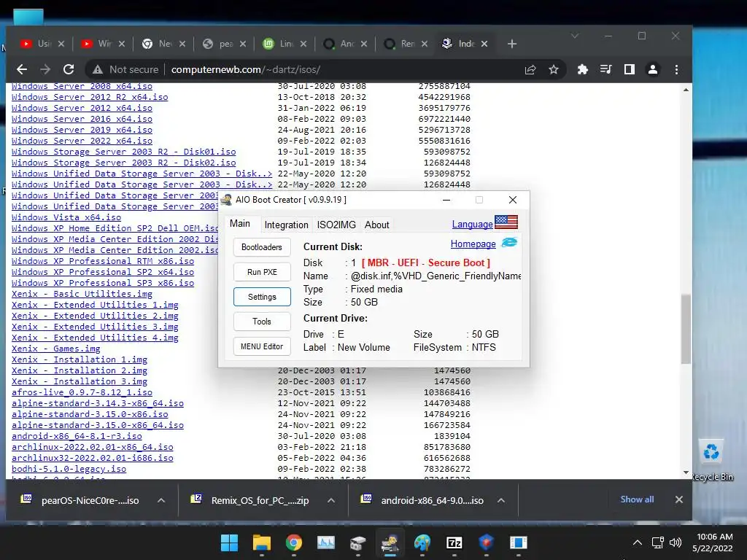The width and height of the screenshot is (747, 560).
Task: Open the taskbar clock and date
Action: pos(713,542)
